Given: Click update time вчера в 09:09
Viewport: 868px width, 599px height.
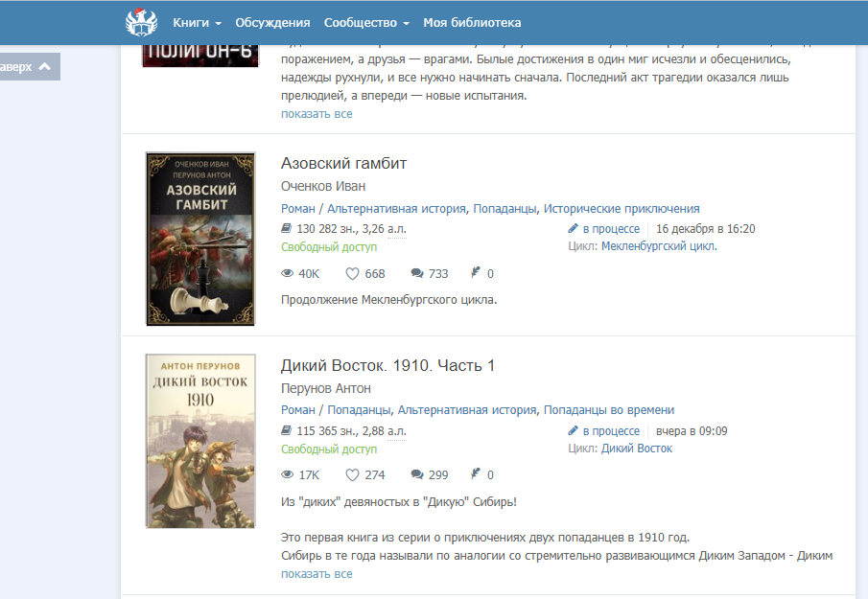Looking at the screenshot, I should click(692, 431).
